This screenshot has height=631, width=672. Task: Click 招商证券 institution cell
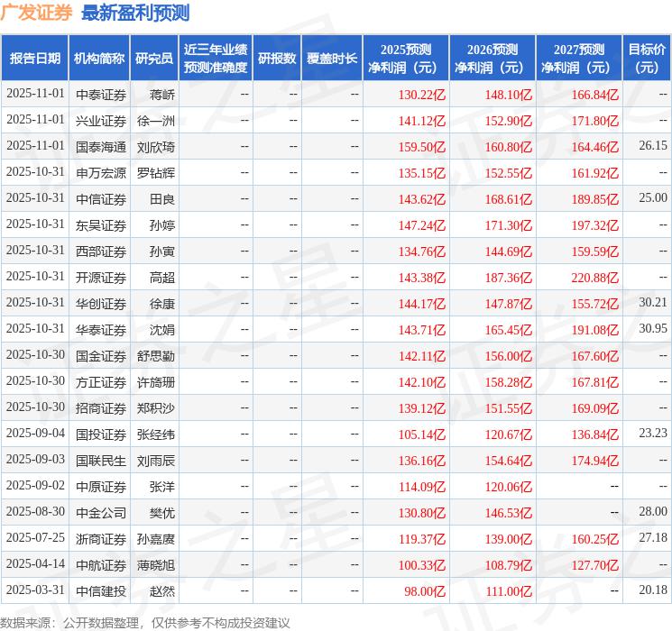point(101,408)
